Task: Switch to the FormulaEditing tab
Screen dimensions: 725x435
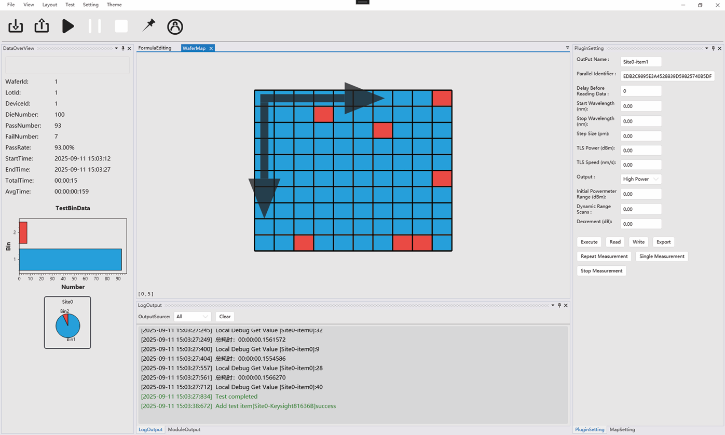Action: (155, 48)
